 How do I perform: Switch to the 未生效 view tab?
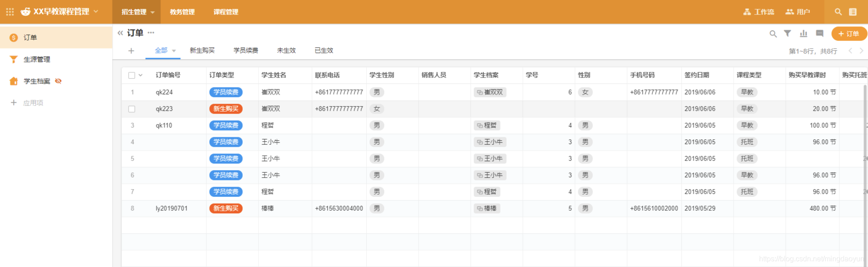[x=286, y=51]
